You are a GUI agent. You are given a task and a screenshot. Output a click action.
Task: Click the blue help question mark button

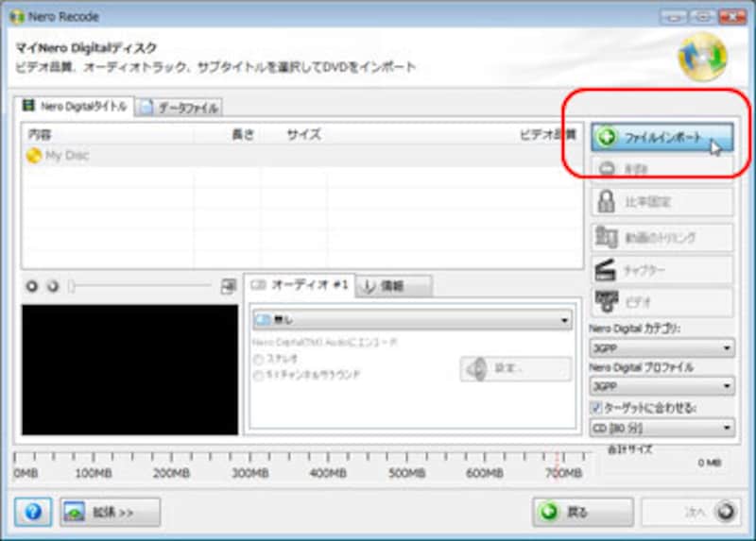[x=33, y=512]
